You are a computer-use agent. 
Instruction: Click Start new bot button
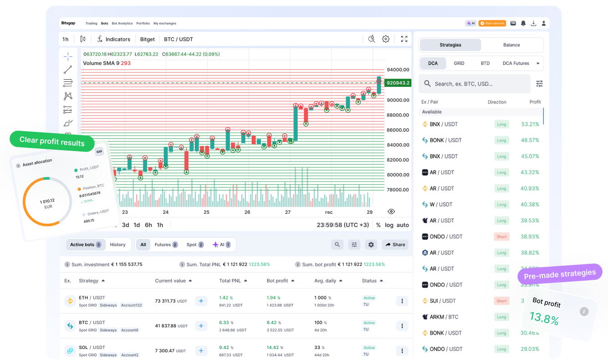[x=492, y=23]
